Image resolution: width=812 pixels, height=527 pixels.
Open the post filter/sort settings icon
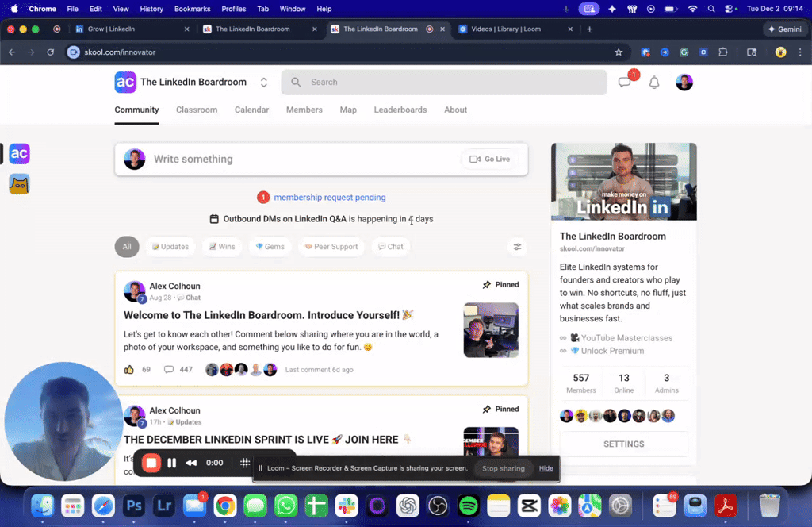(517, 247)
